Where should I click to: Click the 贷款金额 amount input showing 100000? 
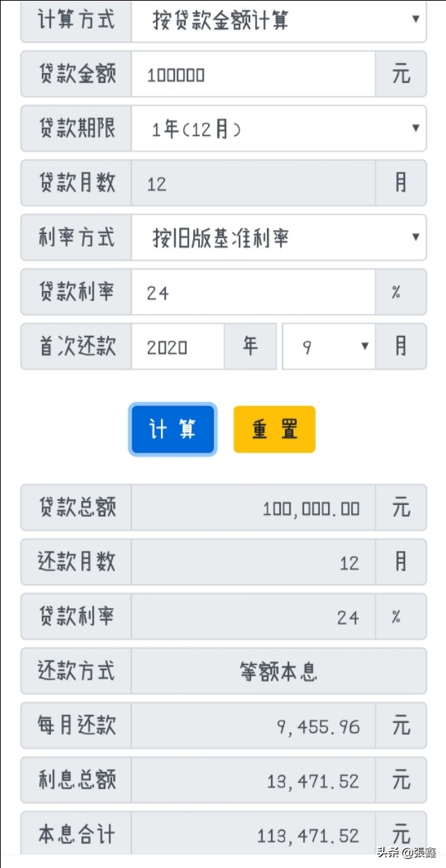(251, 74)
